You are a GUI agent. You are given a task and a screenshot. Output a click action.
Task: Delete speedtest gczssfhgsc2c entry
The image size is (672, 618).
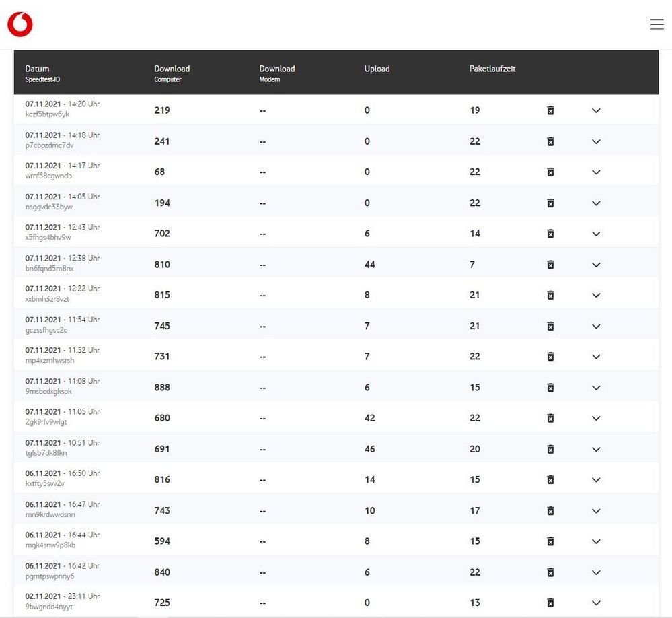551,327
